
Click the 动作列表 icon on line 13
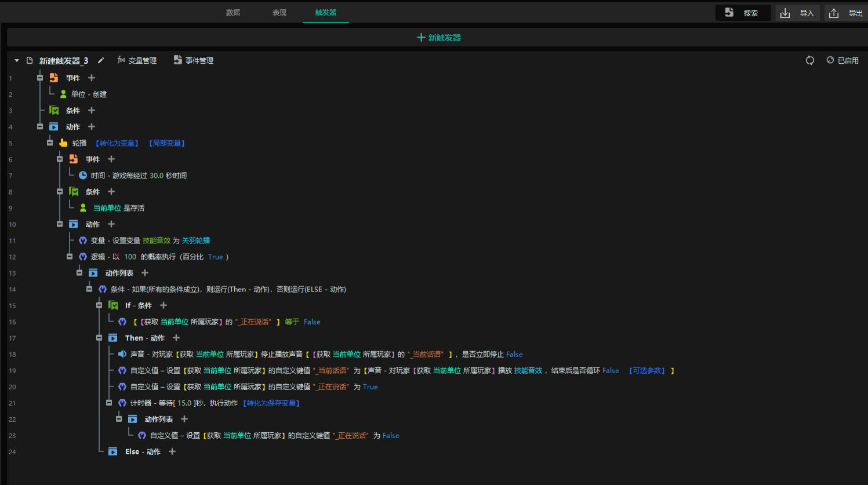(x=93, y=272)
